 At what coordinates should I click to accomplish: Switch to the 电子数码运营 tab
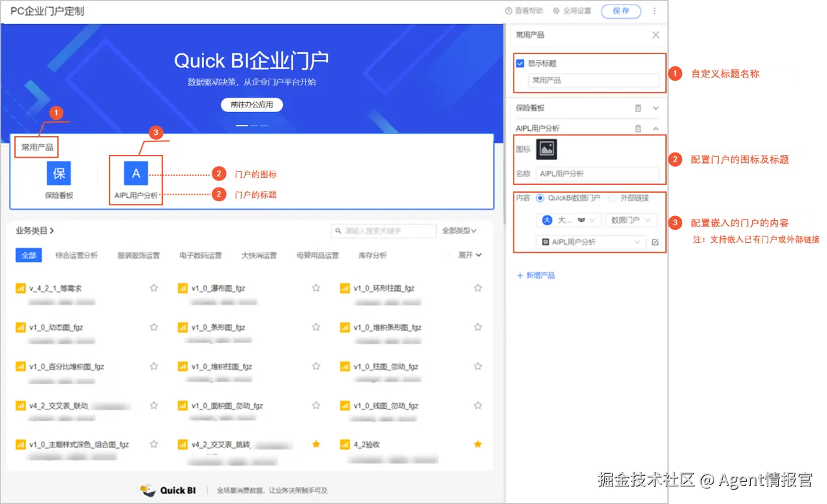click(201, 255)
